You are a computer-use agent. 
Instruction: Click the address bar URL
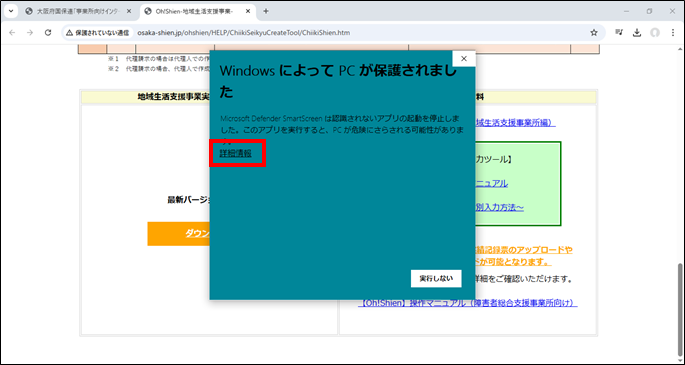coord(243,33)
